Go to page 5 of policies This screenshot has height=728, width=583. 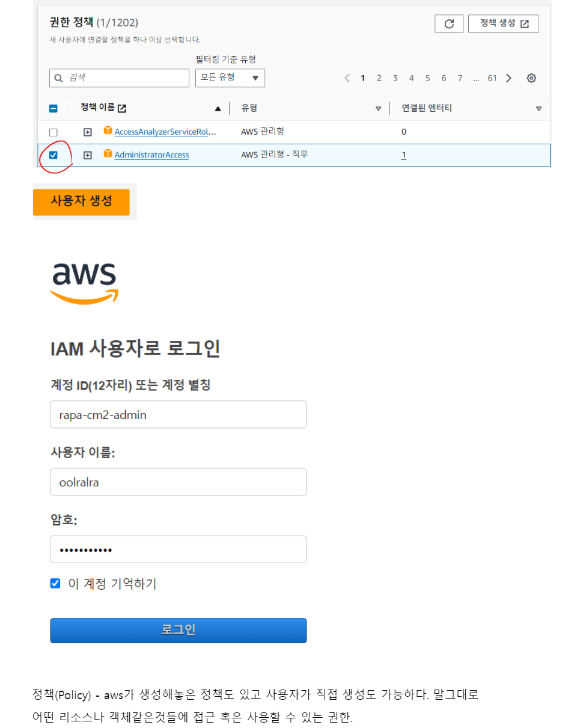pyautogui.click(x=428, y=78)
